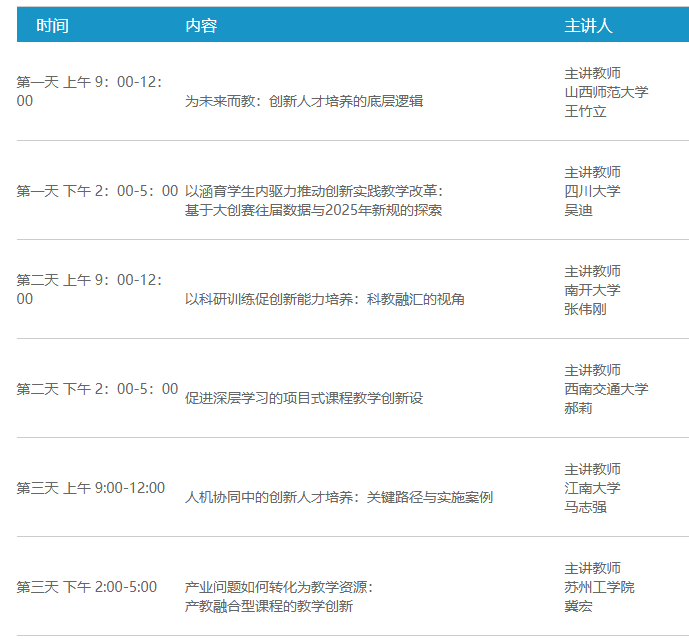The width and height of the screenshot is (689, 643).
Task: Click the 主讲人 column header
Action: tap(588, 25)
